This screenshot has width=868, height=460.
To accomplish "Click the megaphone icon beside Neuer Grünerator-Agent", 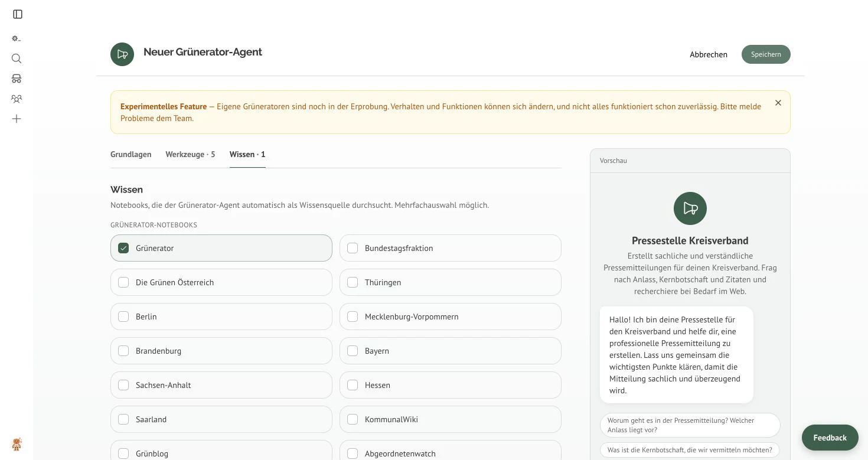I will tap(122, 54).
